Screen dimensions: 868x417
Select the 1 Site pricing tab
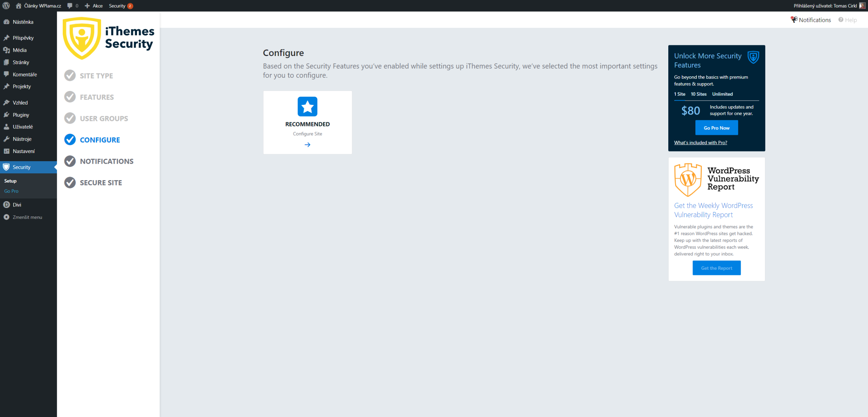click(680, 94)
